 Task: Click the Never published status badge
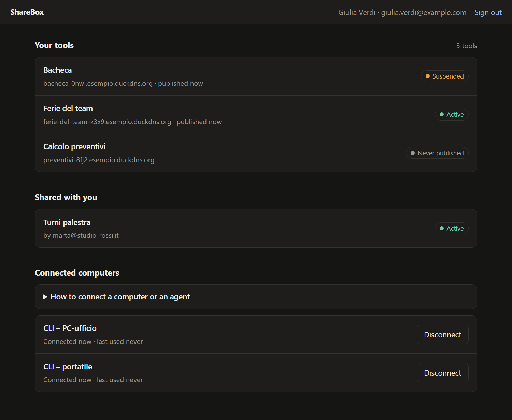point(437,153)
